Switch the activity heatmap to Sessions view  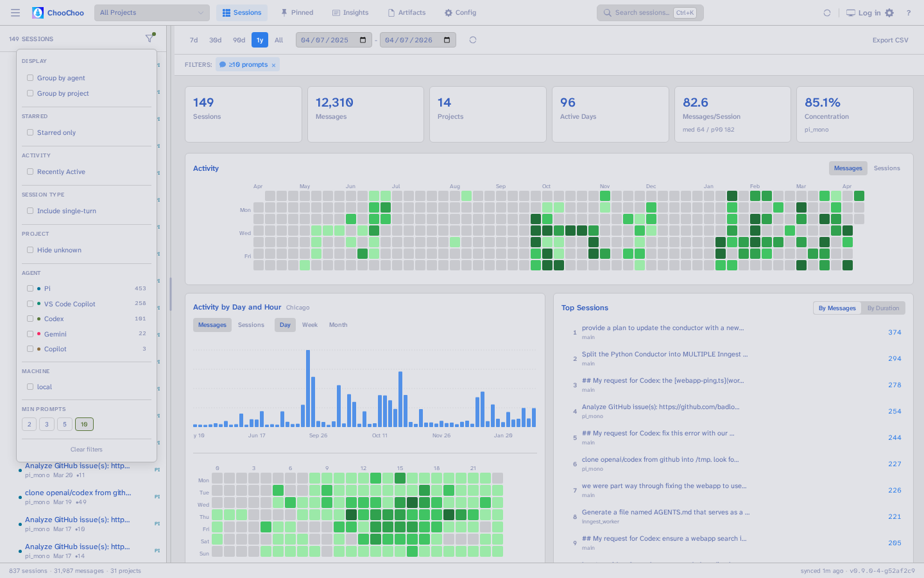(886, 168)
